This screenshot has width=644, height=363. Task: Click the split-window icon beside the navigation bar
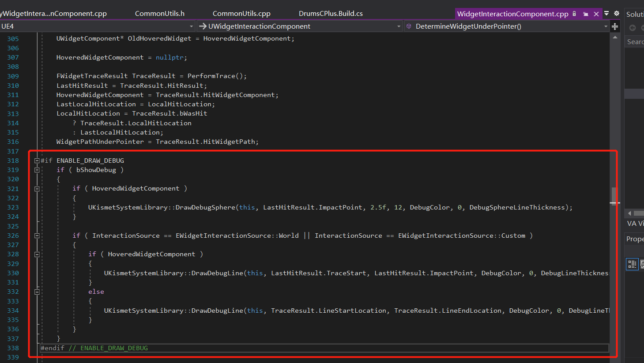click(615, 26)
